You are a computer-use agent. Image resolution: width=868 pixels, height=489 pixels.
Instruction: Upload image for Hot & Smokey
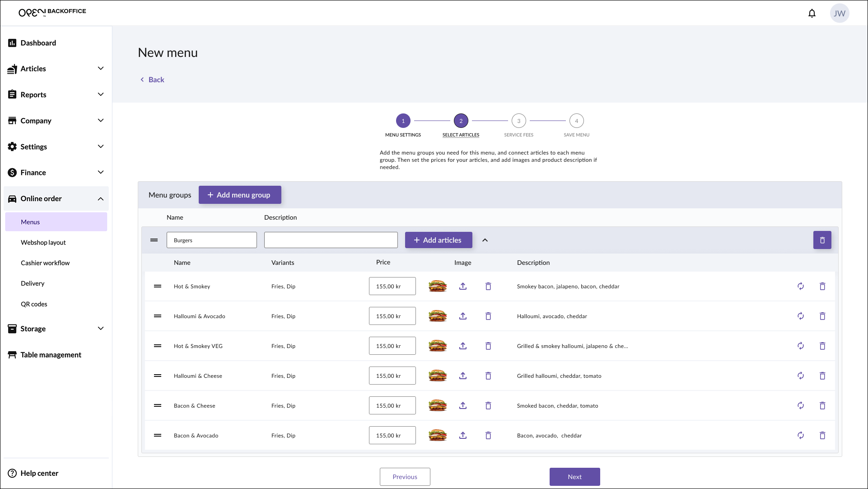click(463, 286)
